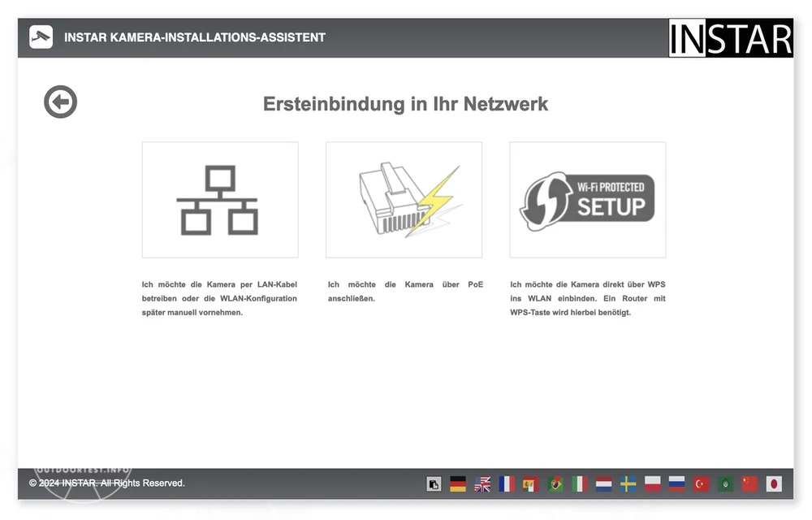Click the Japanese flag icon
The image size is (812, 520).
[774, 484]
